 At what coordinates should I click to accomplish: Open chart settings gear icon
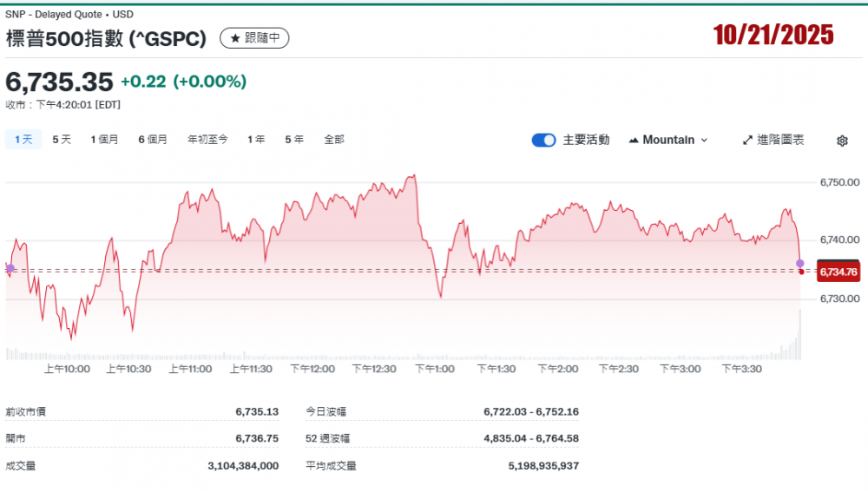[x=842, y=141]
